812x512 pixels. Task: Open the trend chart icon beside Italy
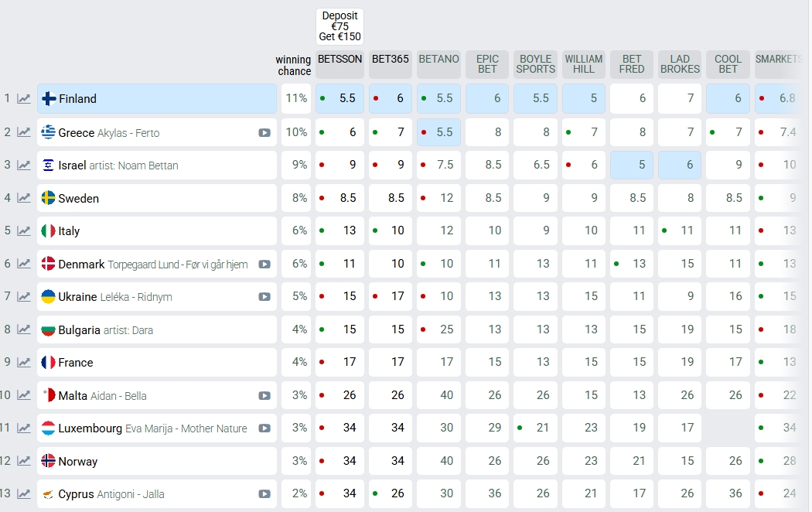24,231
